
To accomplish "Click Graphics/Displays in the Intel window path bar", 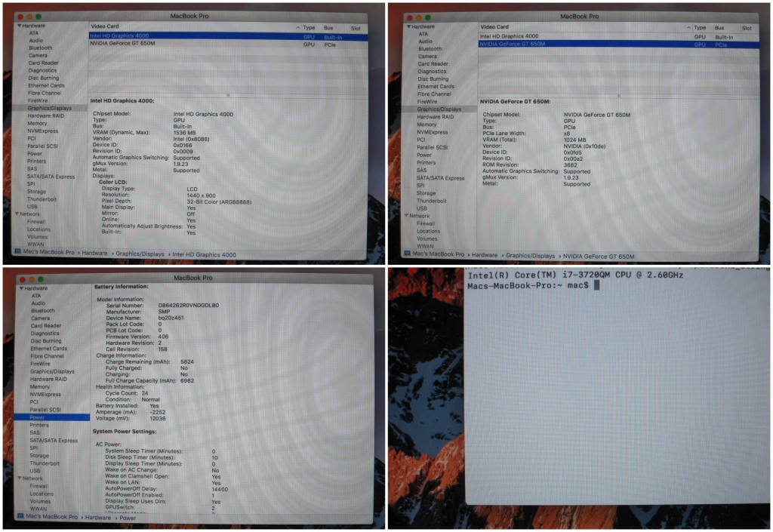I will [x=140, y=254].
